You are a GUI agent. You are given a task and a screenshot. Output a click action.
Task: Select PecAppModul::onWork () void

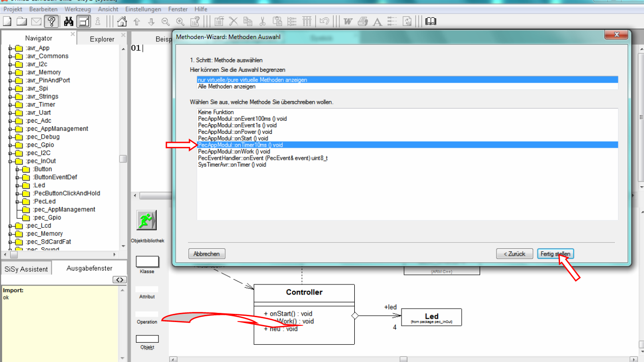pos(407,152)
